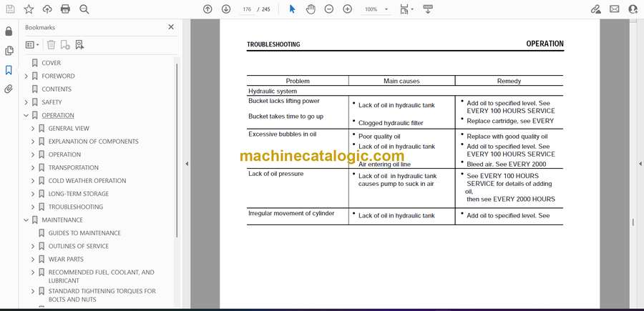This screenshot has width=644, height=311.
Task: Open the fit page options tool
Action: click(x=406, y=9)
